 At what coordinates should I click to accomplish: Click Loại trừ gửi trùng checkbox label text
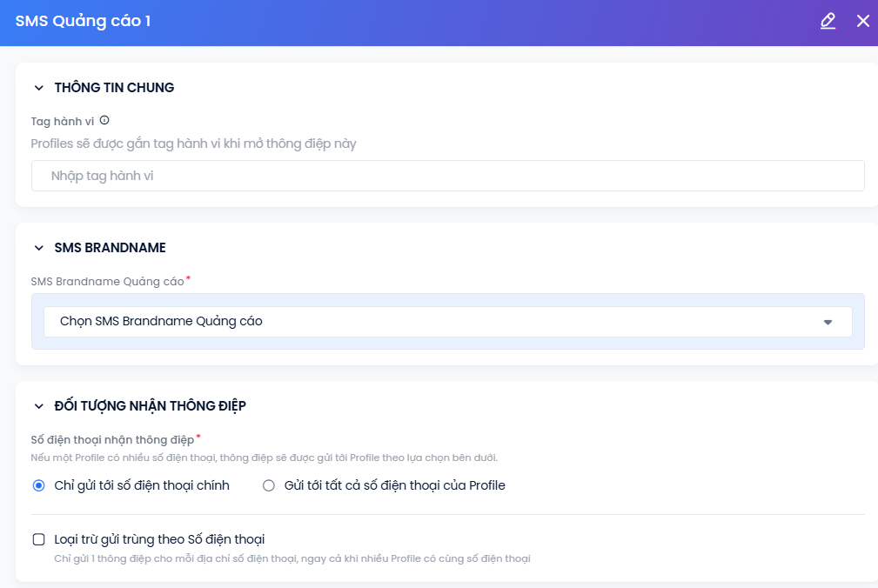tap(159, 539)
